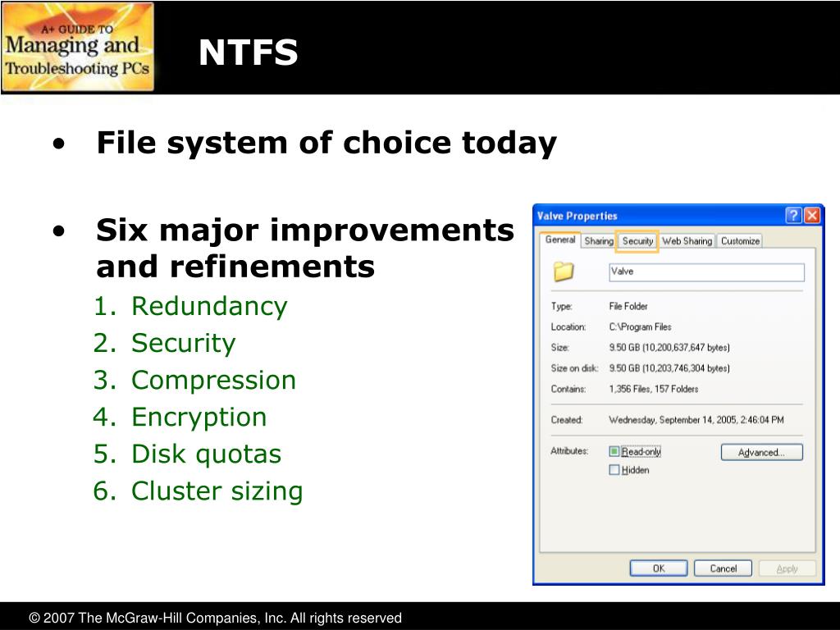Image resolution: width=840 pixels, height=630 pixels.
Task: Click list item "1. Redundancy"
Action: [190, 307]
